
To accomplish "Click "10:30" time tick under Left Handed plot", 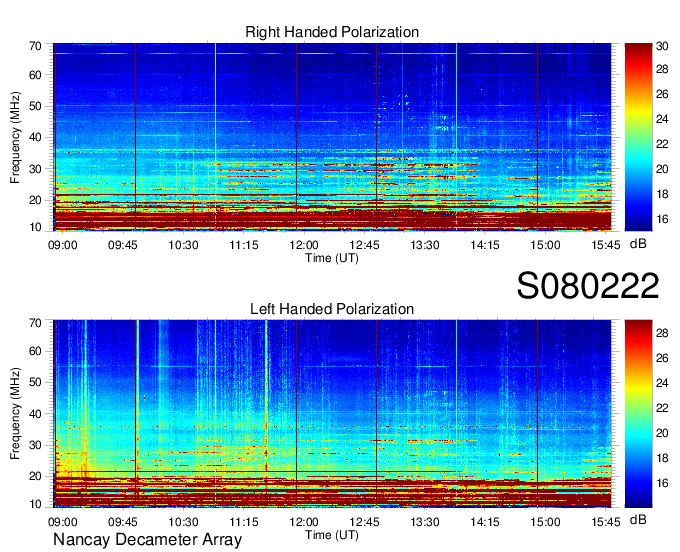I will click(183, 522).
